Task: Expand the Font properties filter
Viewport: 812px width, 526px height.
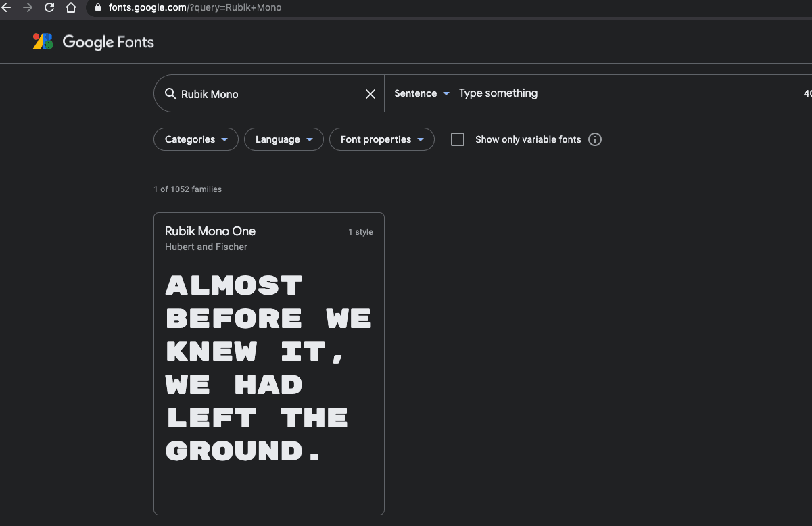Action: tap(382, 139)
